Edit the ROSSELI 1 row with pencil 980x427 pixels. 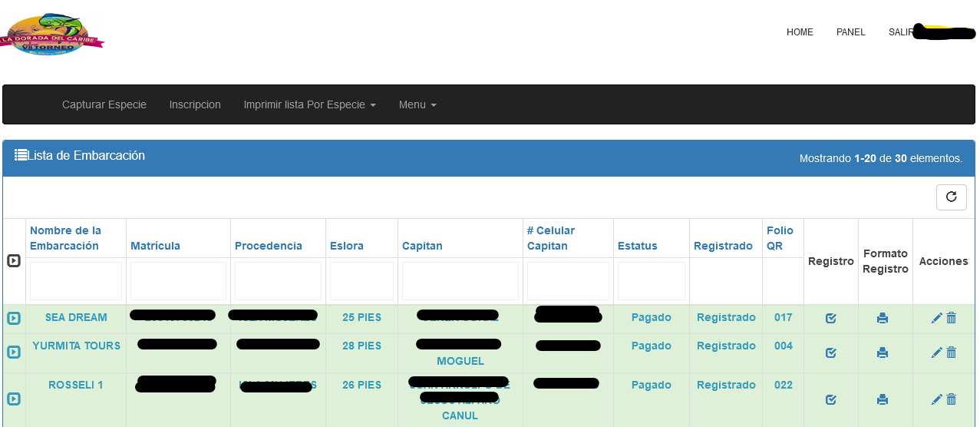coord(936,399)
